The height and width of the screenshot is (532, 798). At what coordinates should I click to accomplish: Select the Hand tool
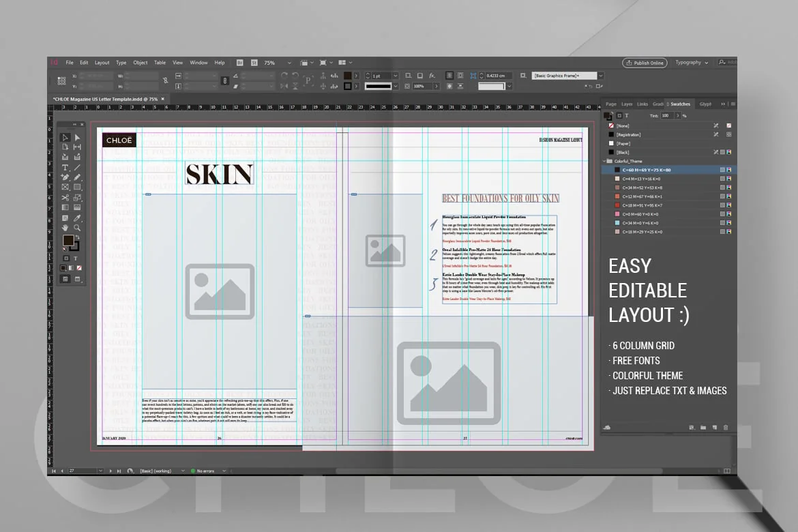(65, 228)
